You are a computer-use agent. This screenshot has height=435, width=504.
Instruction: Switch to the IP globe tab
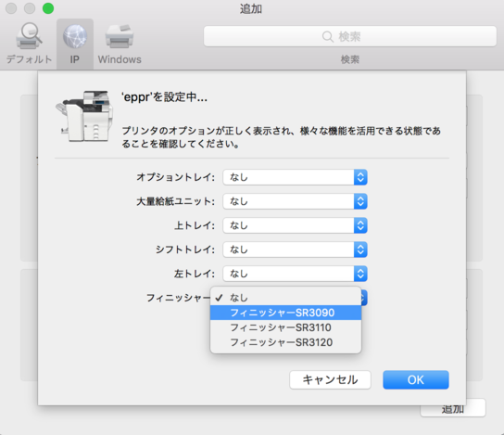[75, 36]
